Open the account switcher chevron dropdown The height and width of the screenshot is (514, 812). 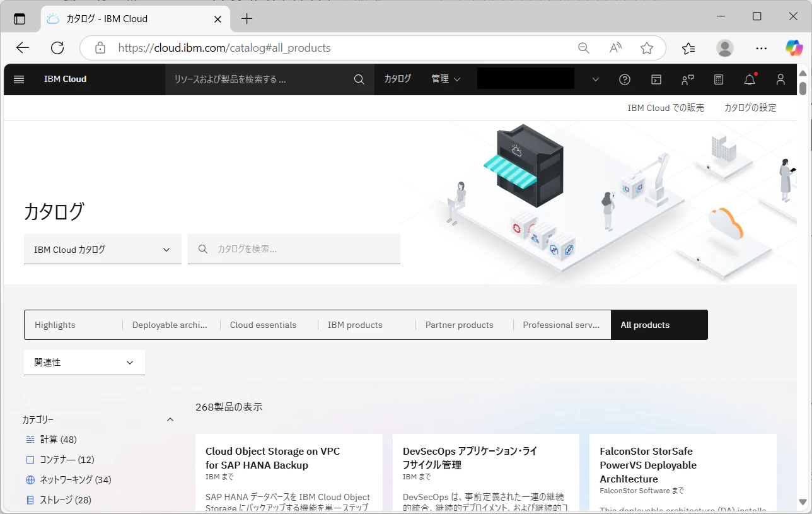click(595, 79)
